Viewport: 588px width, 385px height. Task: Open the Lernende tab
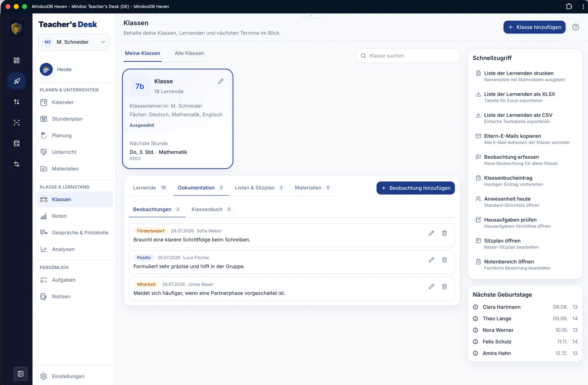(x=150, y=188)
